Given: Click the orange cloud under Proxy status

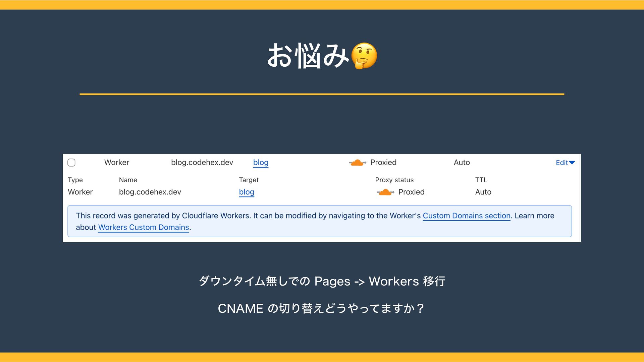Looking at the screenshot, I should [386, 192].
